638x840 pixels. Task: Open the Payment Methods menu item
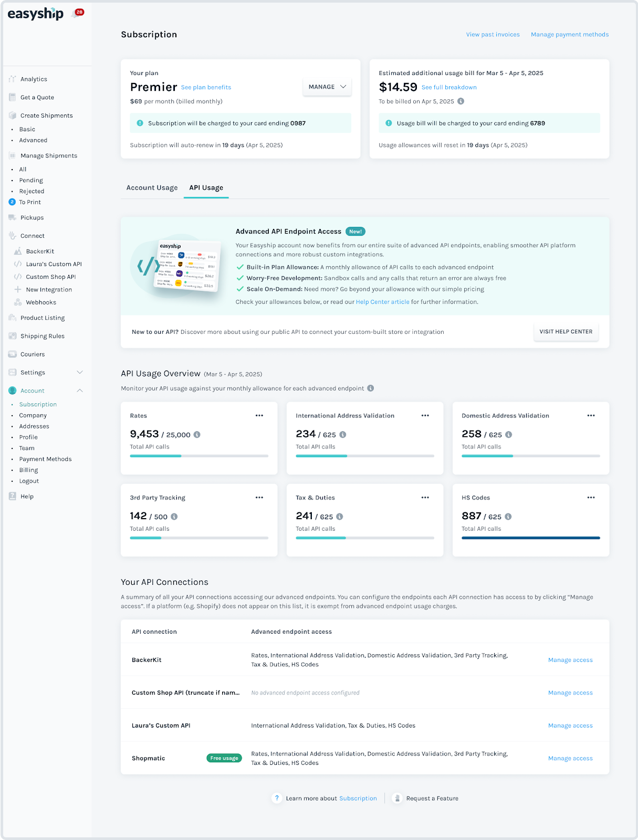coord(45,459)
